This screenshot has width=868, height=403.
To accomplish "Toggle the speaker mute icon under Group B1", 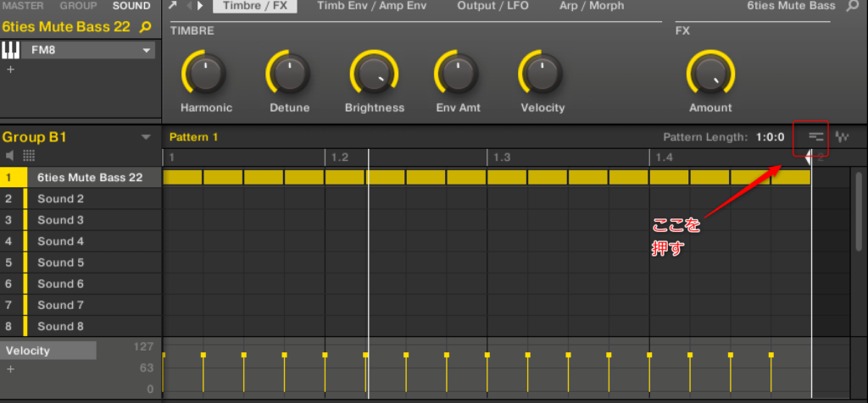I will click(x=11, y=156).
